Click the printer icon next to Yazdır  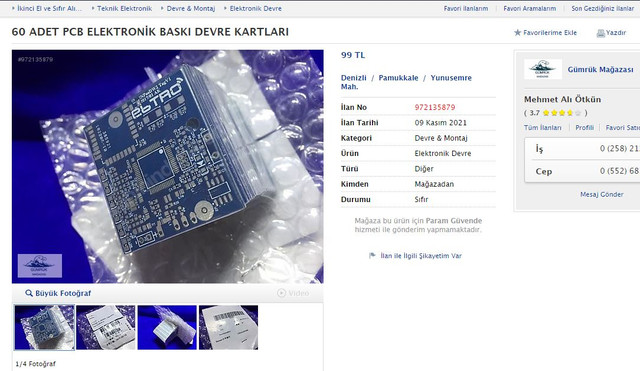point(600,33)
